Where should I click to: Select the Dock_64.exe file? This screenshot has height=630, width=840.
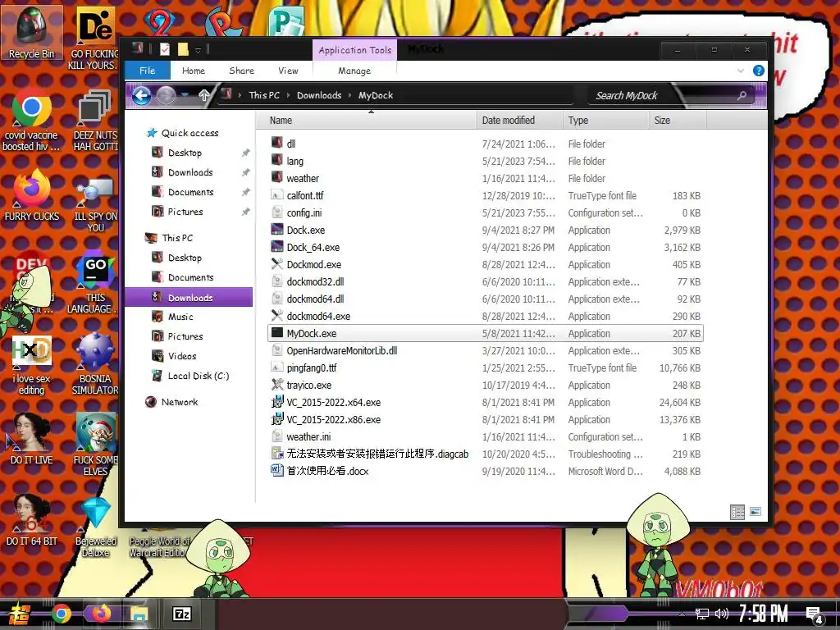pyautogui.click(x=485, y=248)
